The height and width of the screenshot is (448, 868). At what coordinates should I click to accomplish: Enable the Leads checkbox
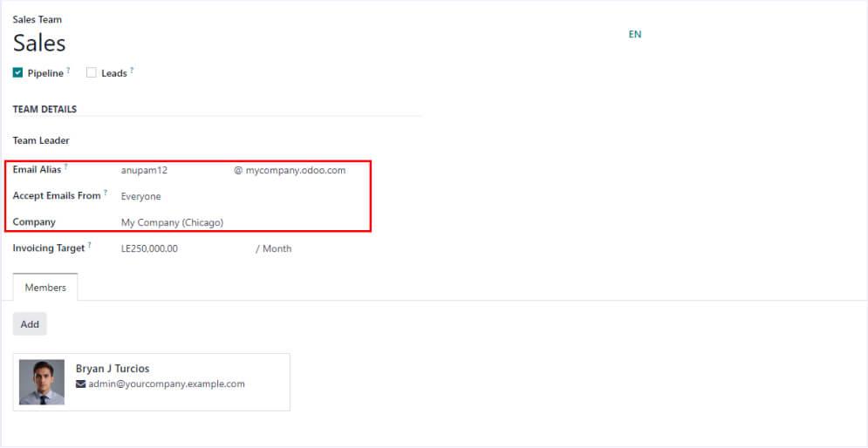[91, 73]
